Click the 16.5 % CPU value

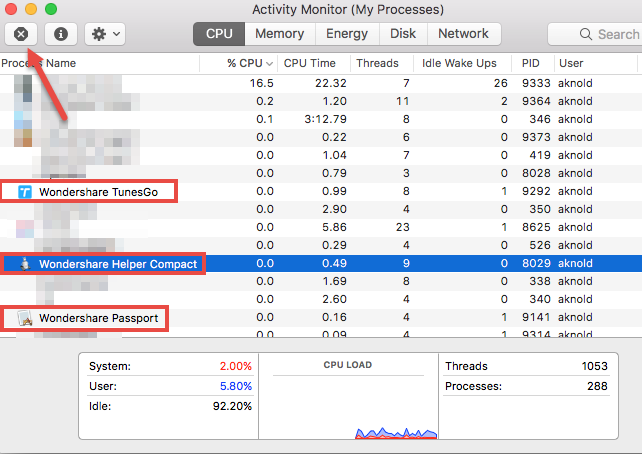(262, 83)
